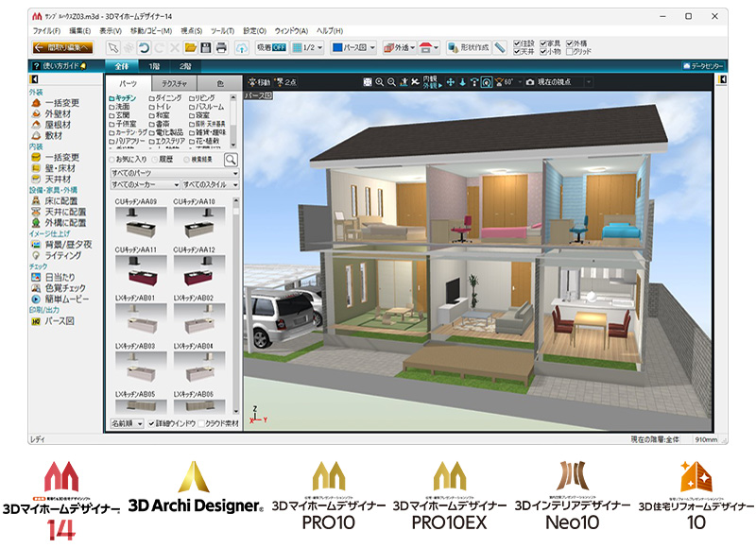Click the printer icon in the toolbar
This screenshot has width=756, height=548.
221,46
